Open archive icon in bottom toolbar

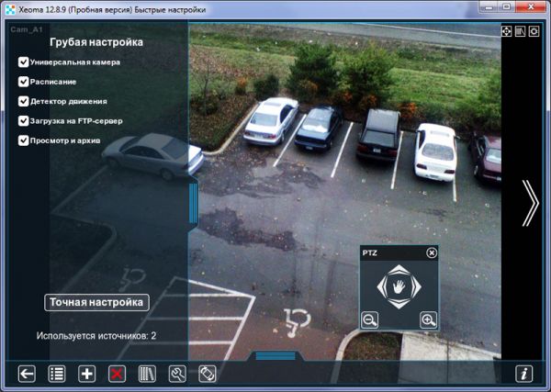[147, 374]
